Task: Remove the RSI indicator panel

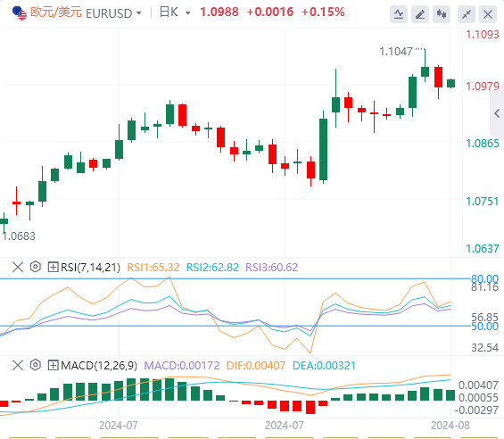Action: pyautogui.click(x=18, y=267)
